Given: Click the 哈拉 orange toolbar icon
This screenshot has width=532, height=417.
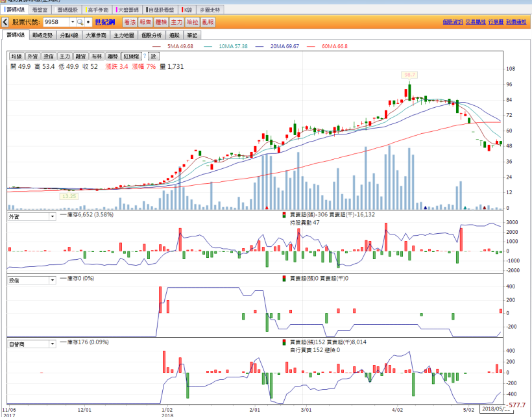Looking at the screenshot, I should tap(192, 22).
